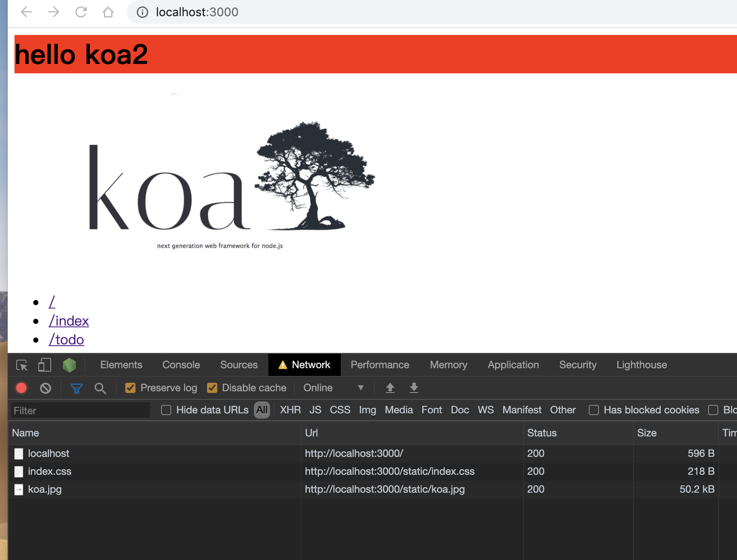The width and height of the screenshot is (737, 560).
Task: Switch to the Elements tab
Action: click(121, 365)
